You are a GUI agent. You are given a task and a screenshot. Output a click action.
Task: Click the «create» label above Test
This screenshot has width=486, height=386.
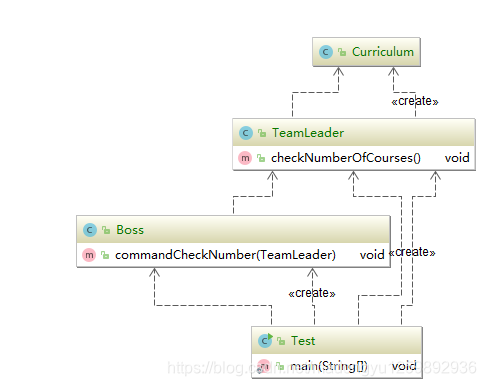312,293
